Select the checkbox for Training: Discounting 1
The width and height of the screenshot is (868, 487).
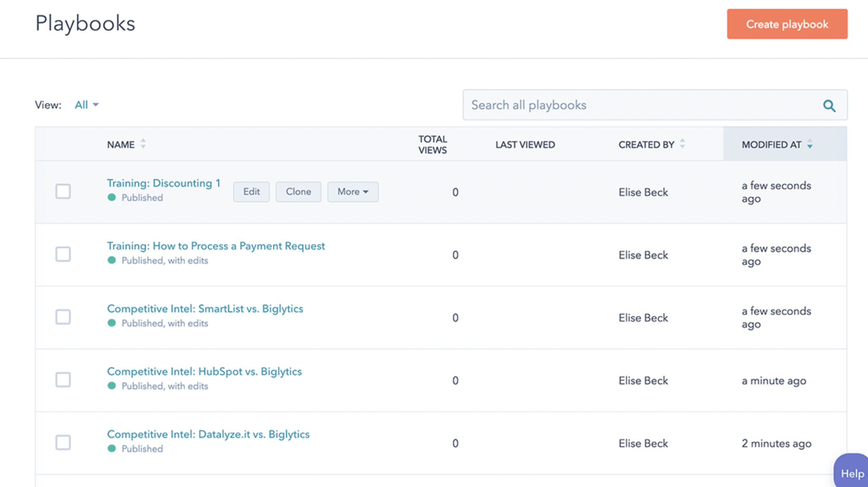click(63, 192)
